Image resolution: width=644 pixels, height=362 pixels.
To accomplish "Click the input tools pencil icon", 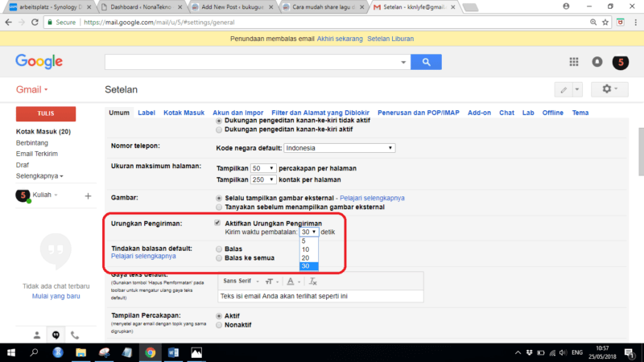I will [563, 89].
